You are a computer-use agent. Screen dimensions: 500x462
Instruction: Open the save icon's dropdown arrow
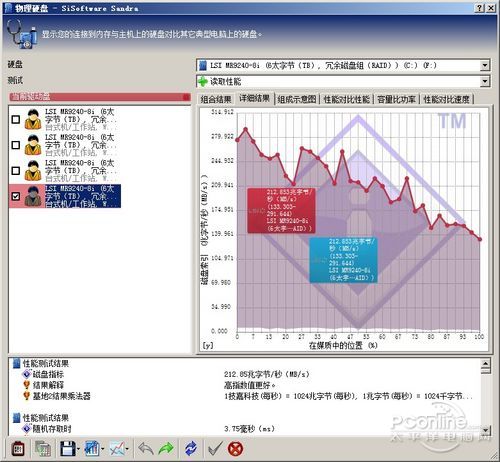78,449
